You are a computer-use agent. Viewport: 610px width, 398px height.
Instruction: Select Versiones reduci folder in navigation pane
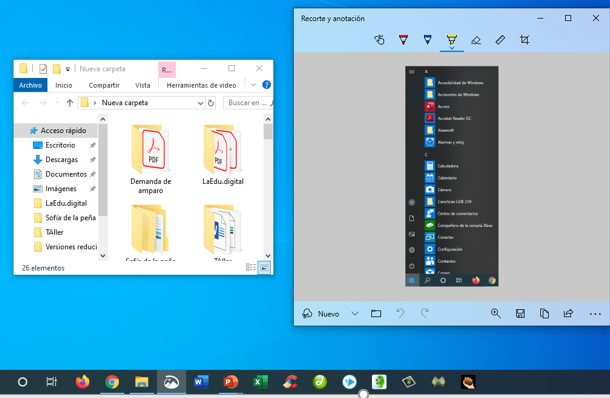click(x=71, y=247)
